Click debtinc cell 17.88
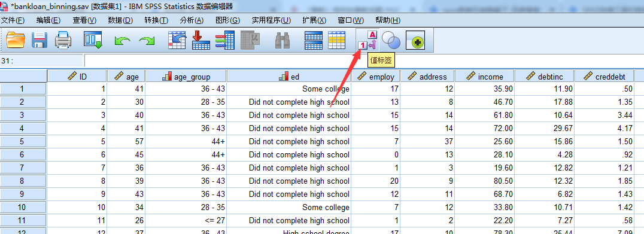This screenshot has height=234, width=644. pos(544,102)
